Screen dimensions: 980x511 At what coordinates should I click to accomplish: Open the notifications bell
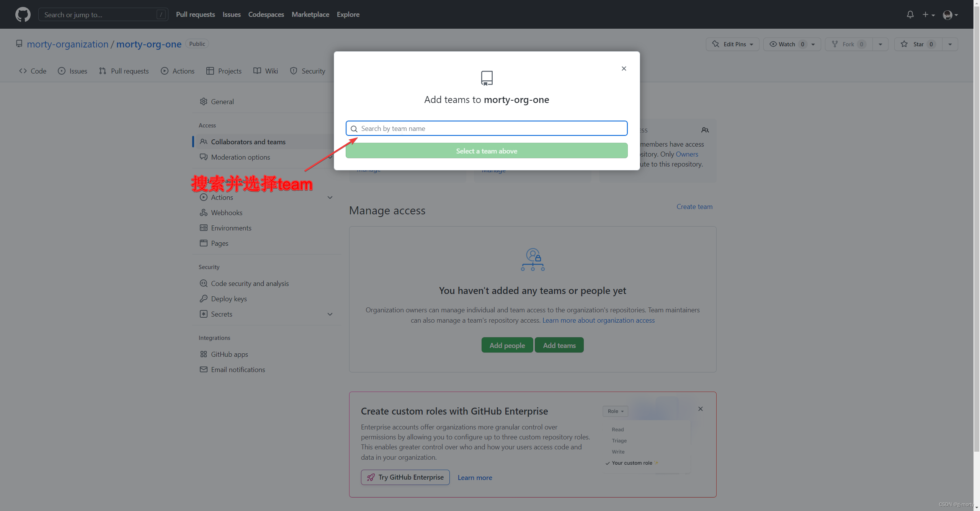point(910,15)
